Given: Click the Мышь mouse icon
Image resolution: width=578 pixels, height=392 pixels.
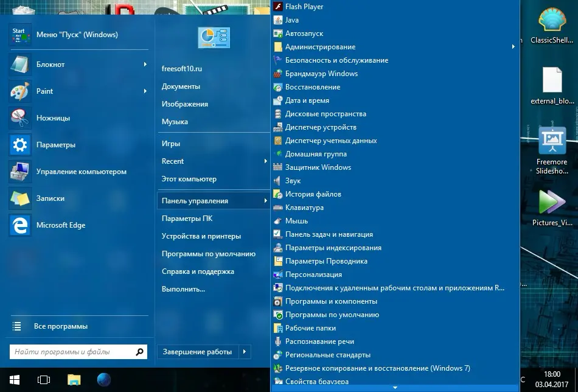Looking at the screenshot, I should tap(278, 221).
